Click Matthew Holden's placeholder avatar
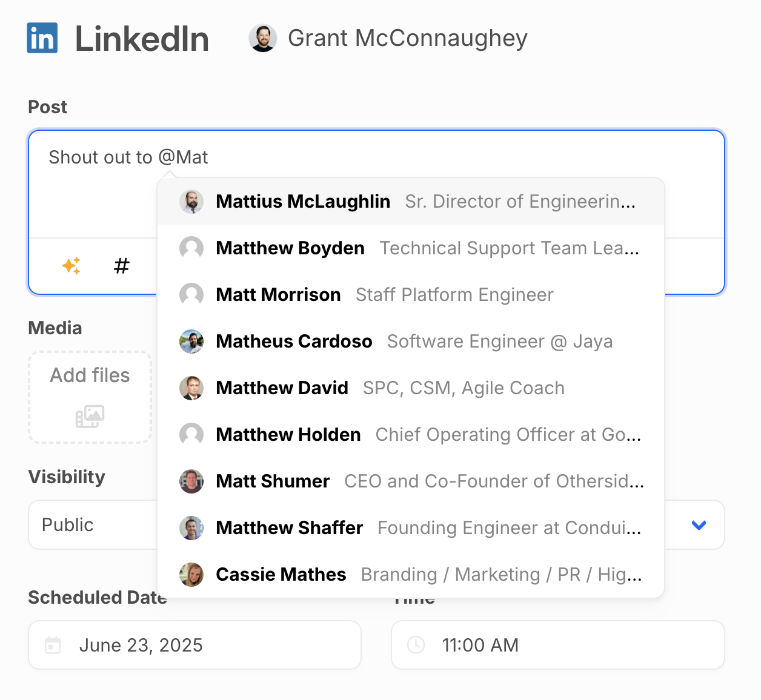The height and width of the screenshot is (700, 761). 191,435
